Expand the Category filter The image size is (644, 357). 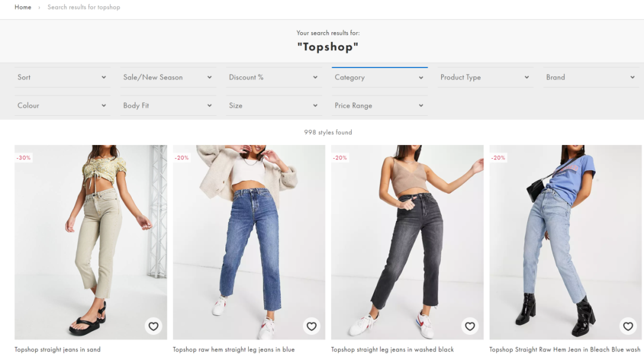[x=379, y=78]
